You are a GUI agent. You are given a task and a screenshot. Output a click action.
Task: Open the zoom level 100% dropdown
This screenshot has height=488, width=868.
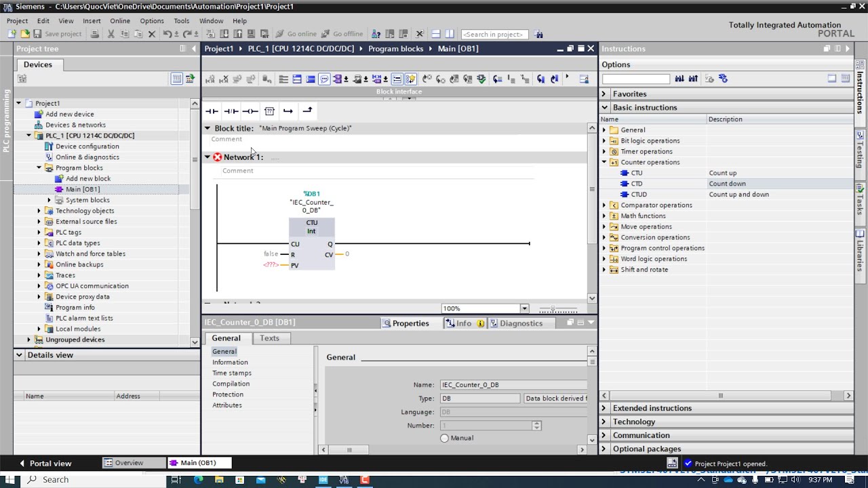coord(524,308)
